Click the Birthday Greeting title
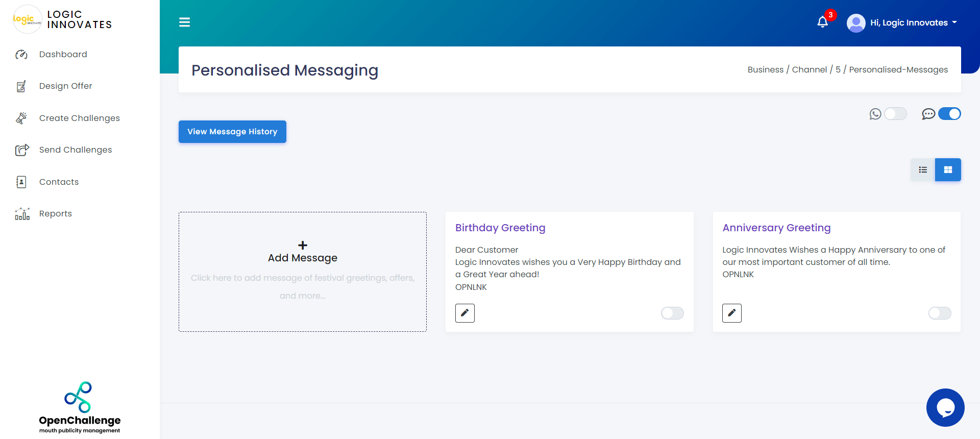 click(500, 228)
